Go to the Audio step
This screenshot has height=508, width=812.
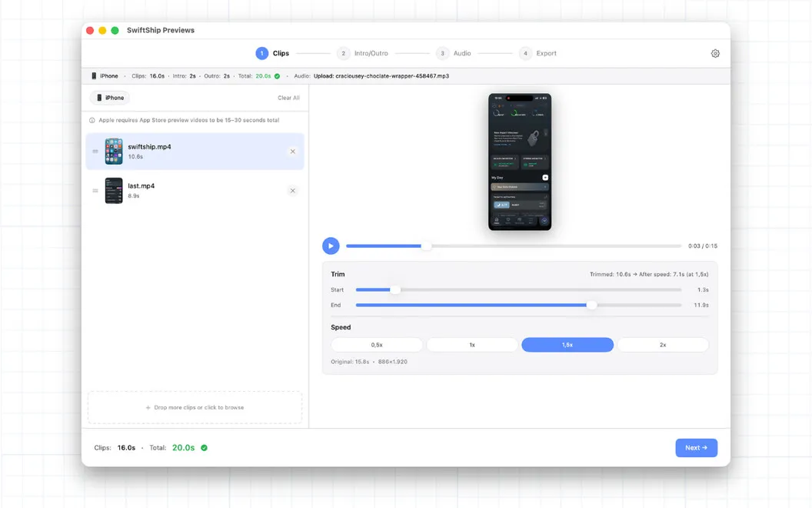(x=454, y=53)
